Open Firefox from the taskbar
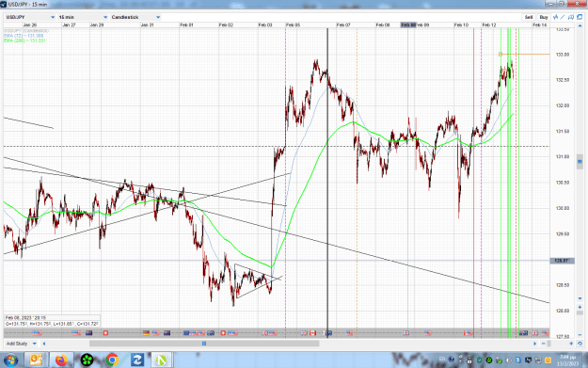Image resolution: width=588 pixels, height=368 pixels. [x=61, y=360]
